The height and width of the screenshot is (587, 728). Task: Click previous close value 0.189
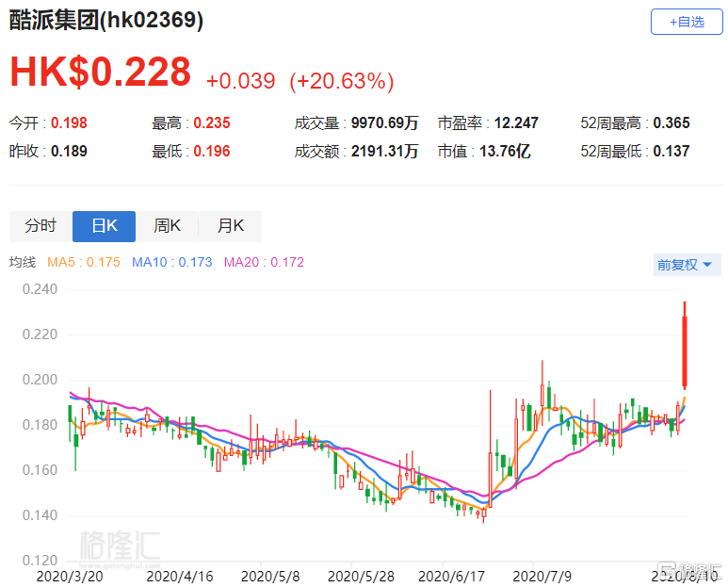click(69, 152)
